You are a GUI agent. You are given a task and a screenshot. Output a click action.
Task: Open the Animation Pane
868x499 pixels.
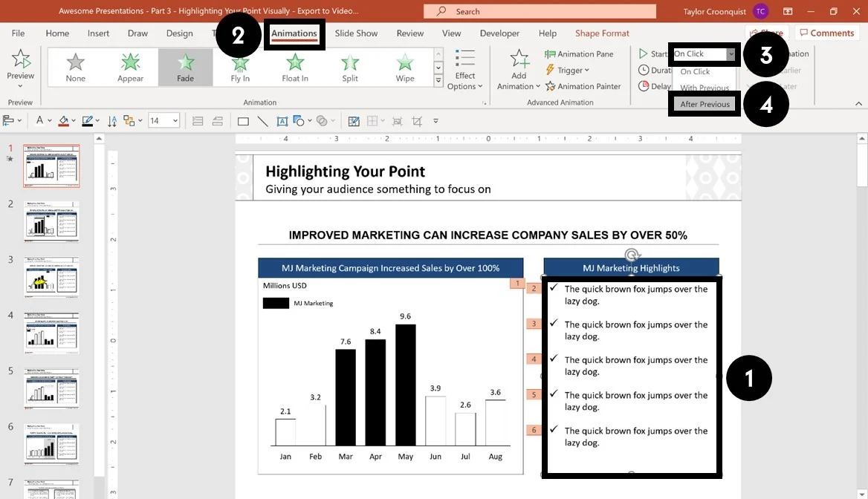click(x=579, y=53)
